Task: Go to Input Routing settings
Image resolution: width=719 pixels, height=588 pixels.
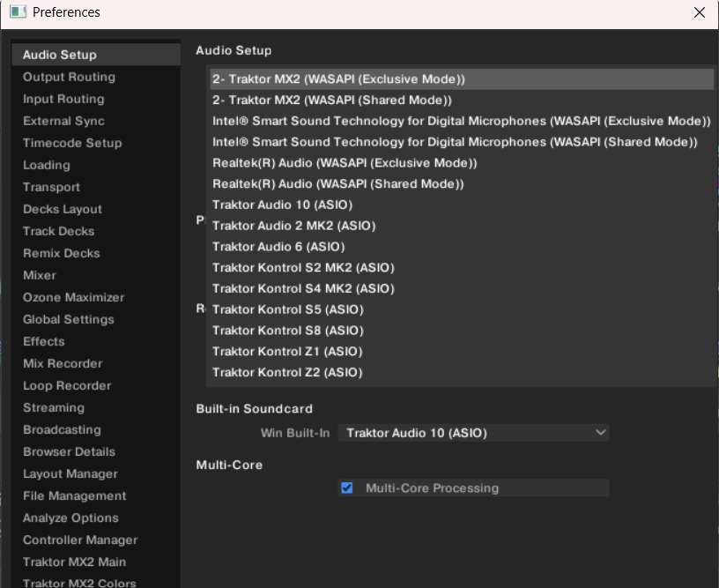Action: pos(96,99)
